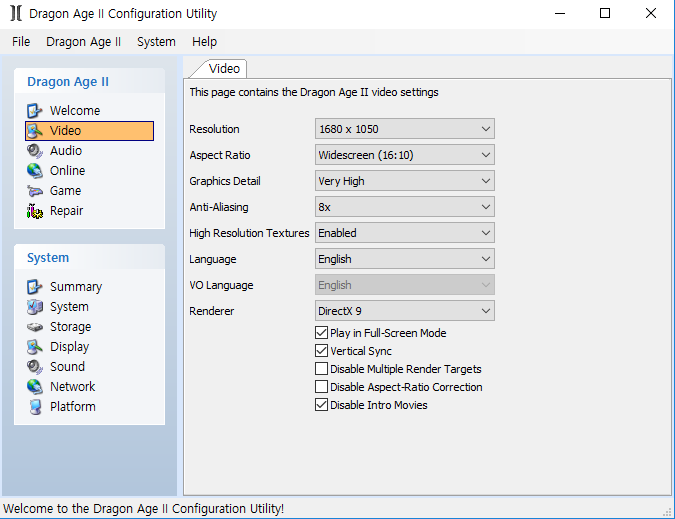The image size is (675, 519).
Task: Click the Network globe icon
Action: pos(34,387)
